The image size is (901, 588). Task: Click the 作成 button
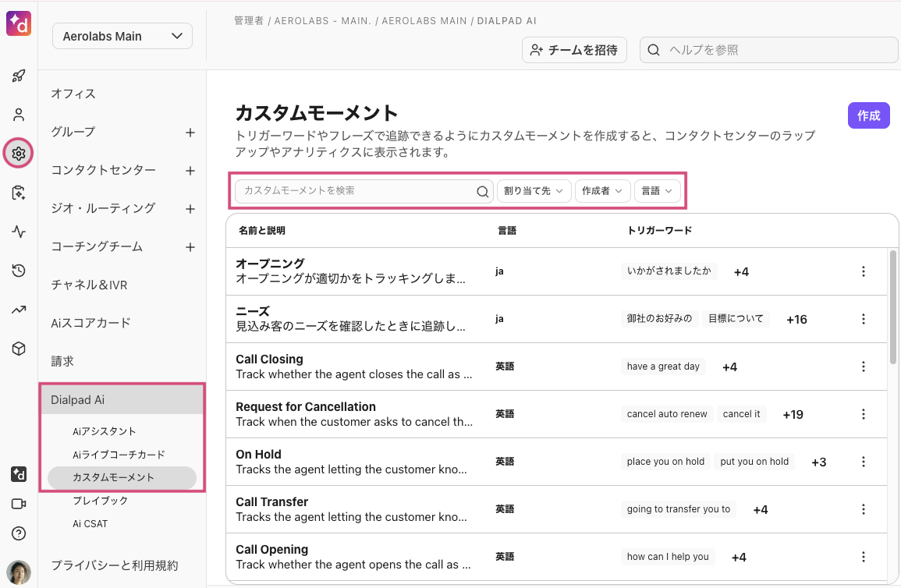pyautogui.click(x=868, y=115)
